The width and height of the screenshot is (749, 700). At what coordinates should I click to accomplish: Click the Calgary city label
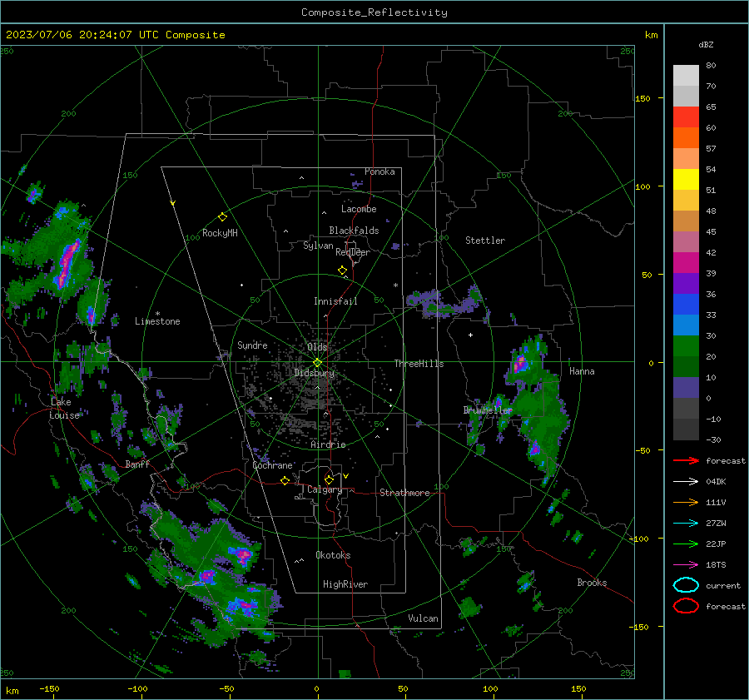point(325,489)
